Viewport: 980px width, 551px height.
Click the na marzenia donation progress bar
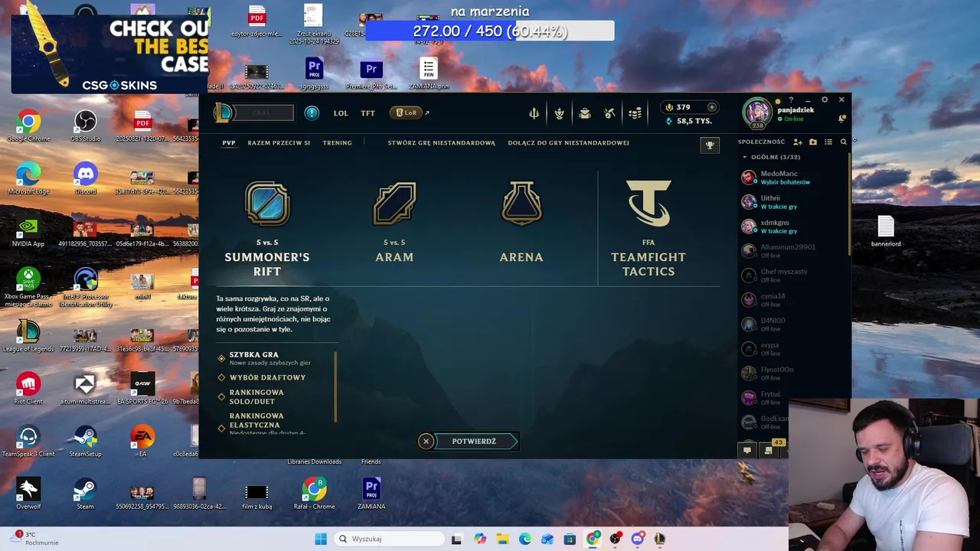[x=490, y=31]
